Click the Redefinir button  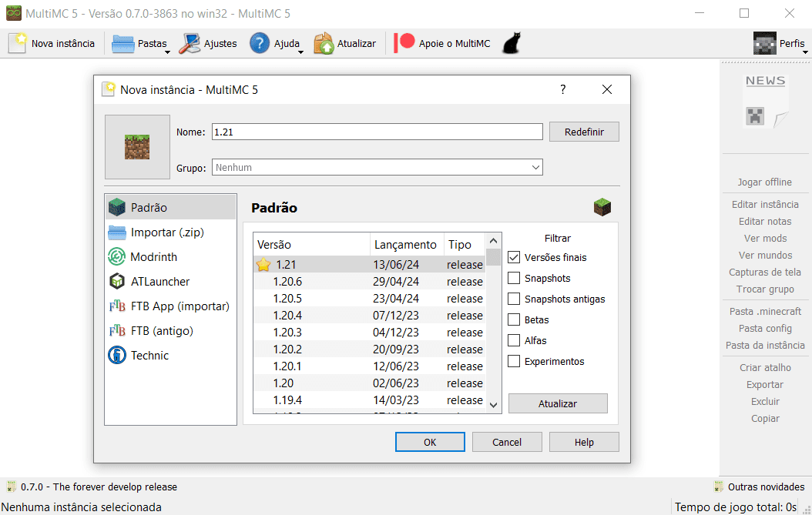583,131
